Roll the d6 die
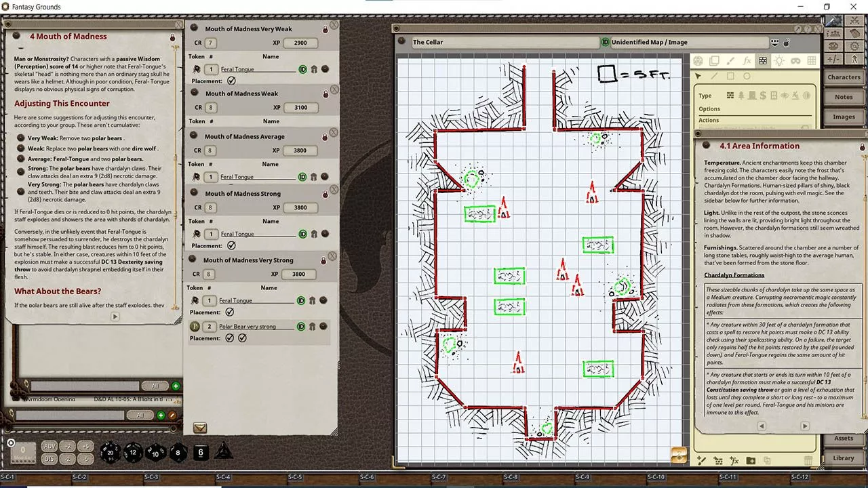Screen dimensions: 868x488 (201, 452)
